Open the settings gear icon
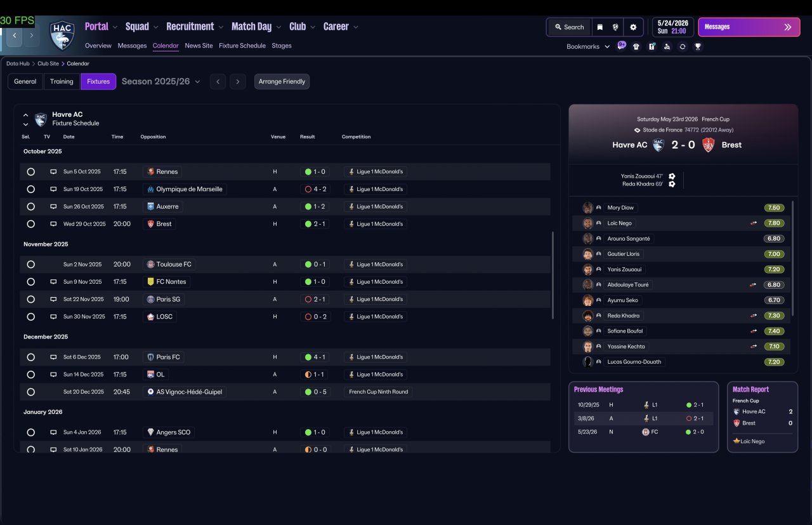This screenshot has width=812, height=525. pyautogui.click(x=633, y=27)
